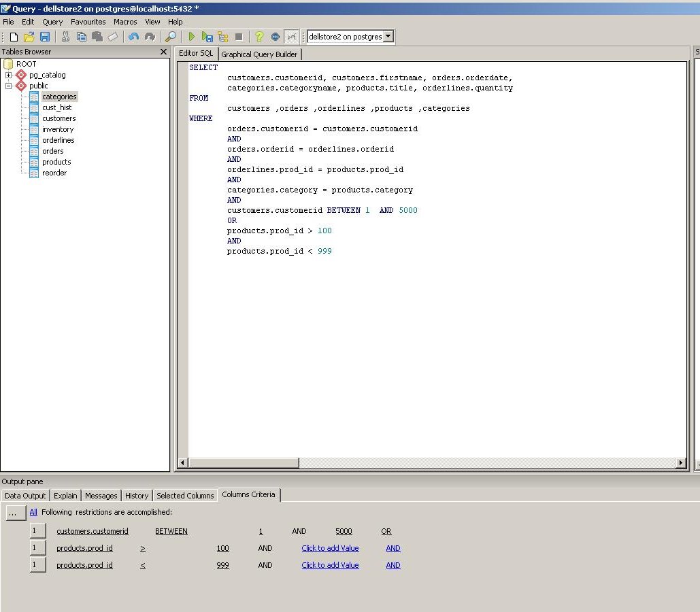Close the Tables Browser panel
The image size is (700, 612).
click(163, 52)
